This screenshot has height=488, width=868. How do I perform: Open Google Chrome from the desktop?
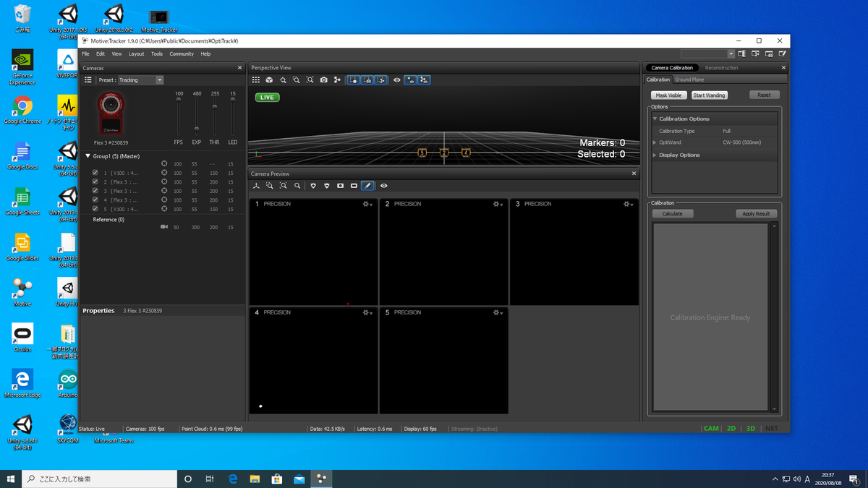click(x=22, y=111)
